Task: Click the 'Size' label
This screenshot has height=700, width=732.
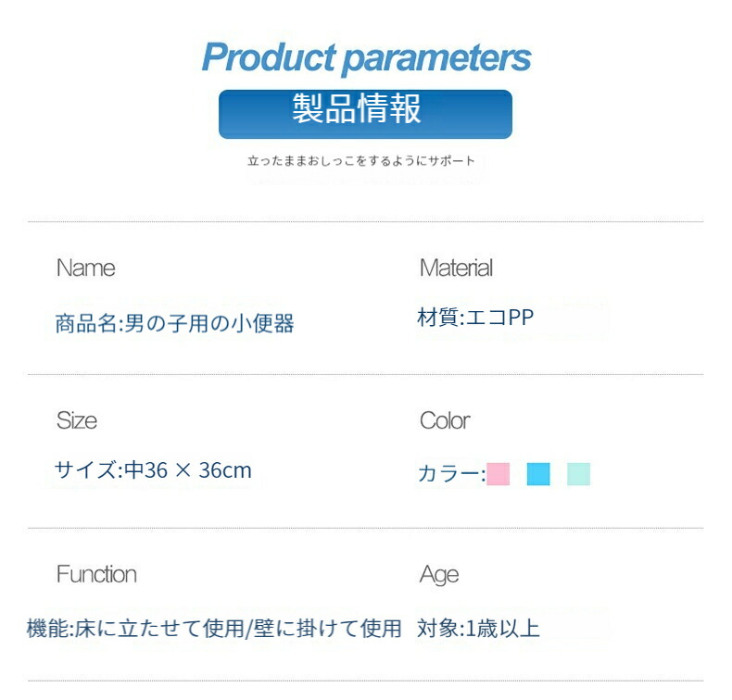Action: [x=76, y=421]
